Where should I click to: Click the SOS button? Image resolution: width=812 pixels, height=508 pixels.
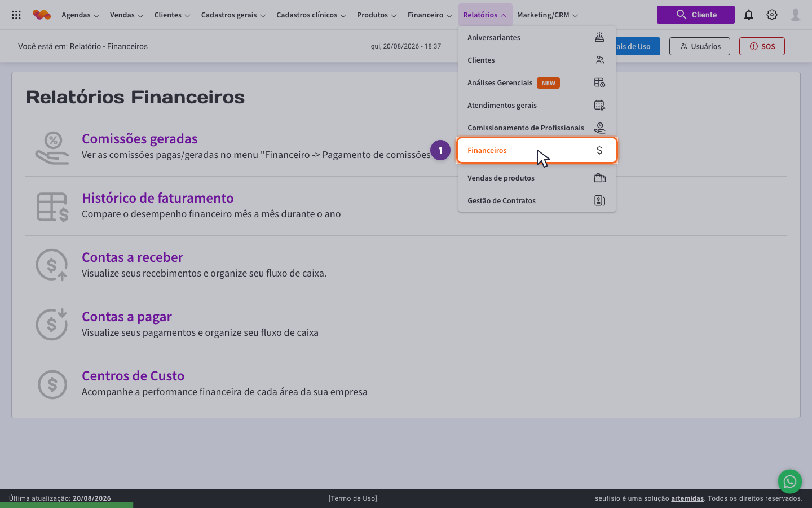(x=762, y=46)
